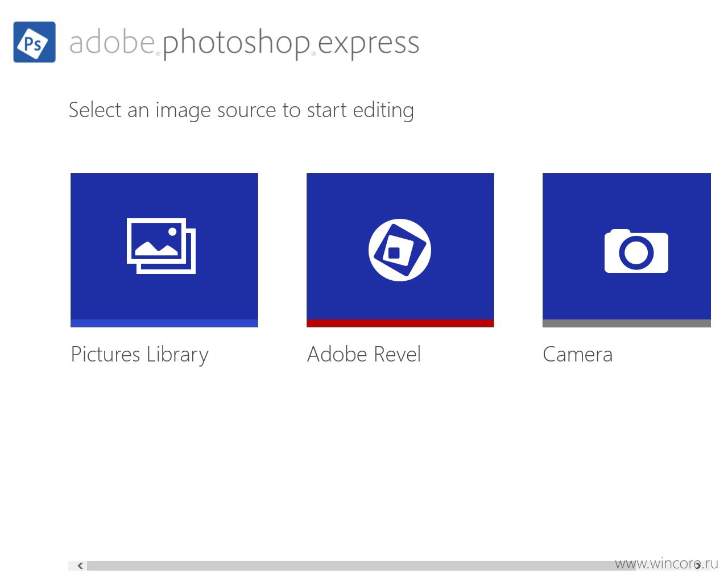
Task: Open the Pictures Library tile
Action: (x=164, y=250)
